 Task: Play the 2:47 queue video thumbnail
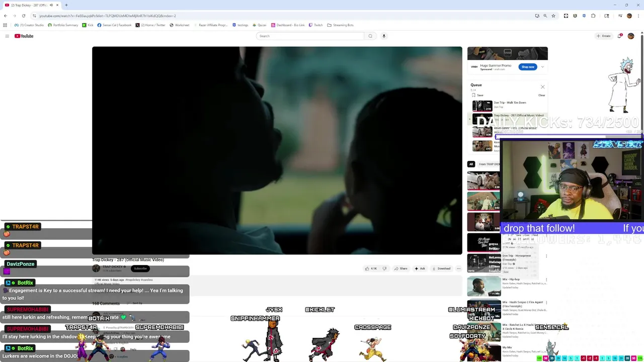[482, 146]
